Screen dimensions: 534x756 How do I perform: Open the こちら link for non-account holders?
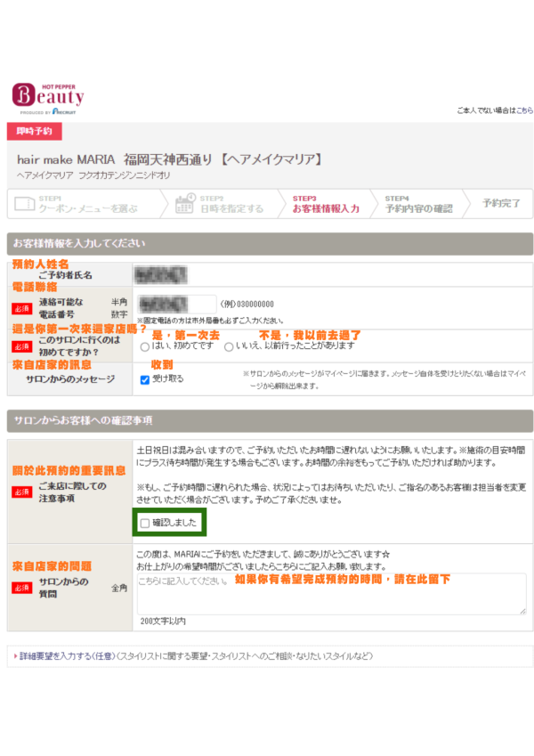coord(524,110)
